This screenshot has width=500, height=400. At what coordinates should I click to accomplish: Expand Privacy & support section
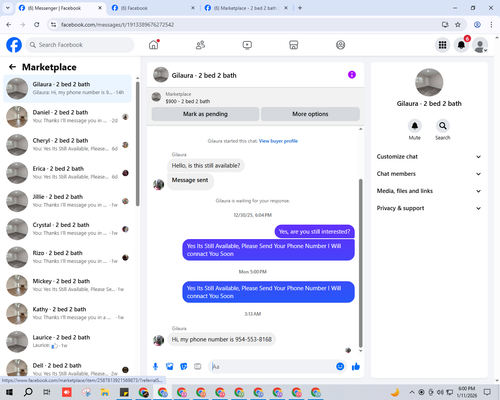click(429, 208)
